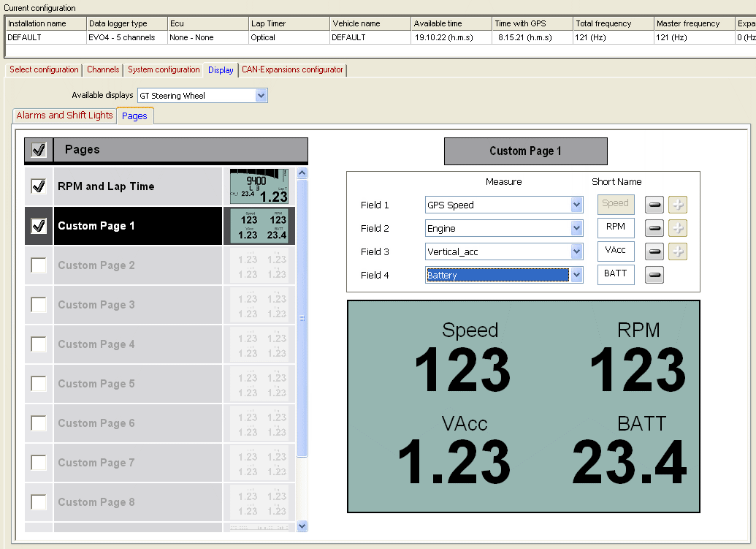Click the Vehicle name column header
Viewport: 756px width, 549px height.
pos(370,23)
